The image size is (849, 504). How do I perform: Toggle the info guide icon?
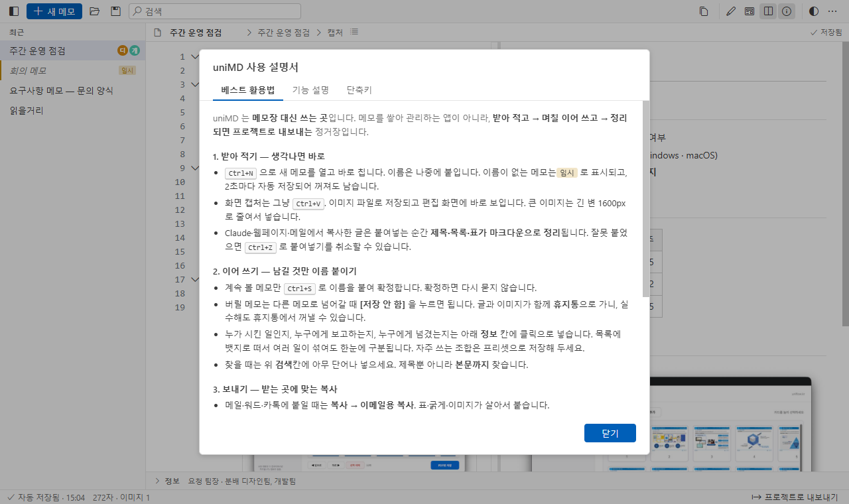click(787, 11)
